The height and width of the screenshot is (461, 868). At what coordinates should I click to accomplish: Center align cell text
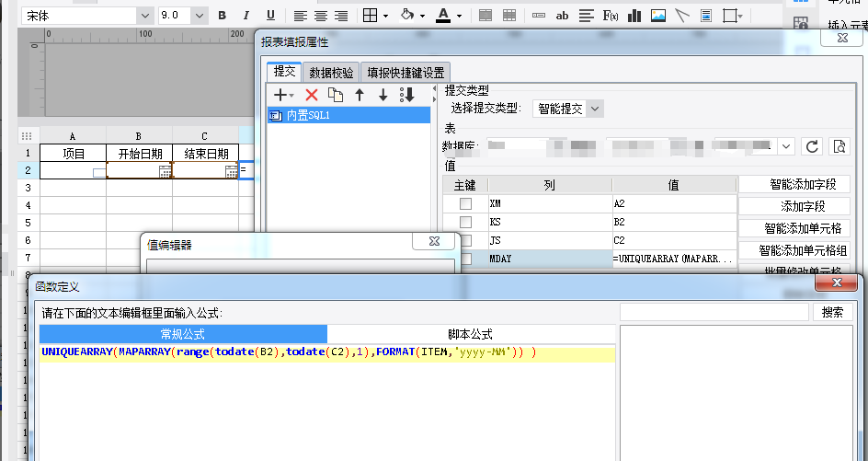321,16
